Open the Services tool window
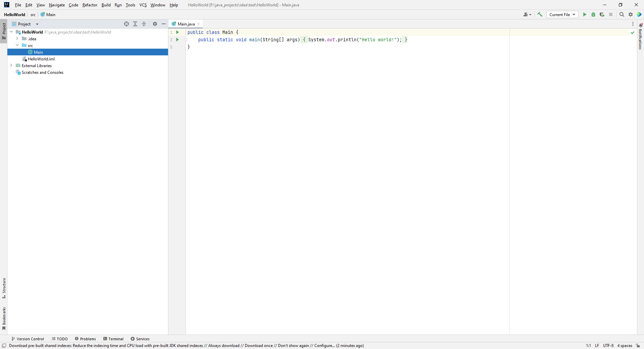 point(140,339)
